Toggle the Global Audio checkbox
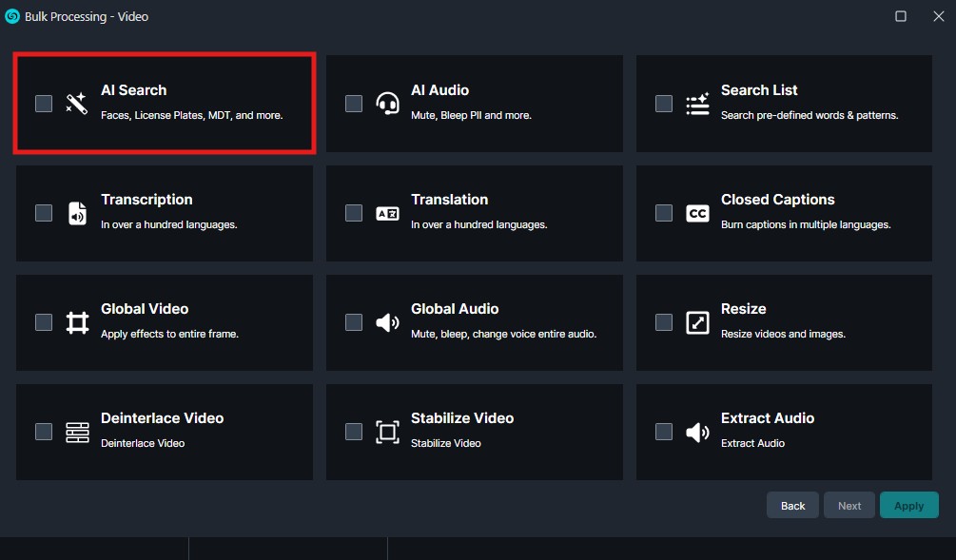Screen dimensions: 956x560 (x=354, y=322)
